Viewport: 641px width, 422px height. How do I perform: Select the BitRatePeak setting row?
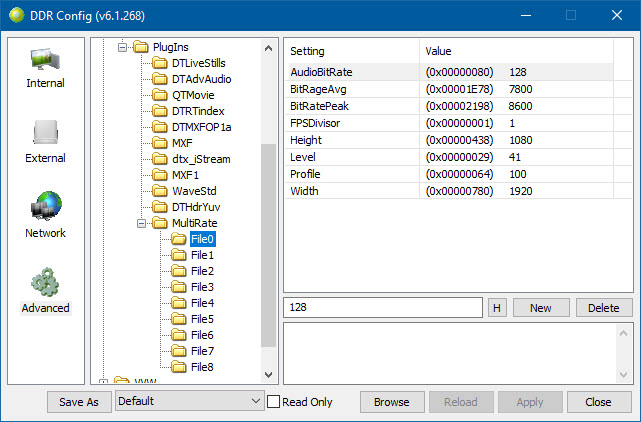450,106
